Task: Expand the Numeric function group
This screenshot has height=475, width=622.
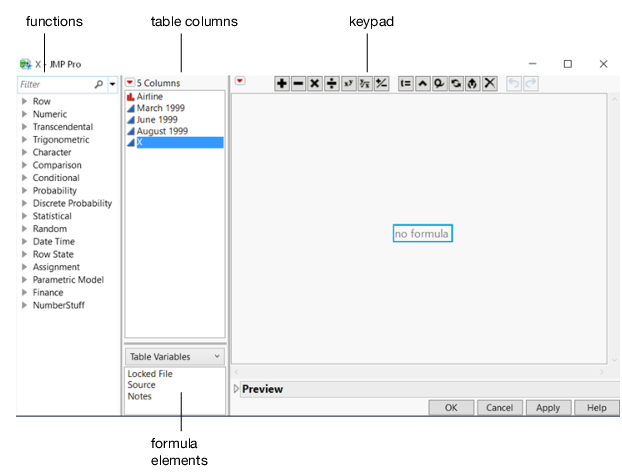Action: 24,114
